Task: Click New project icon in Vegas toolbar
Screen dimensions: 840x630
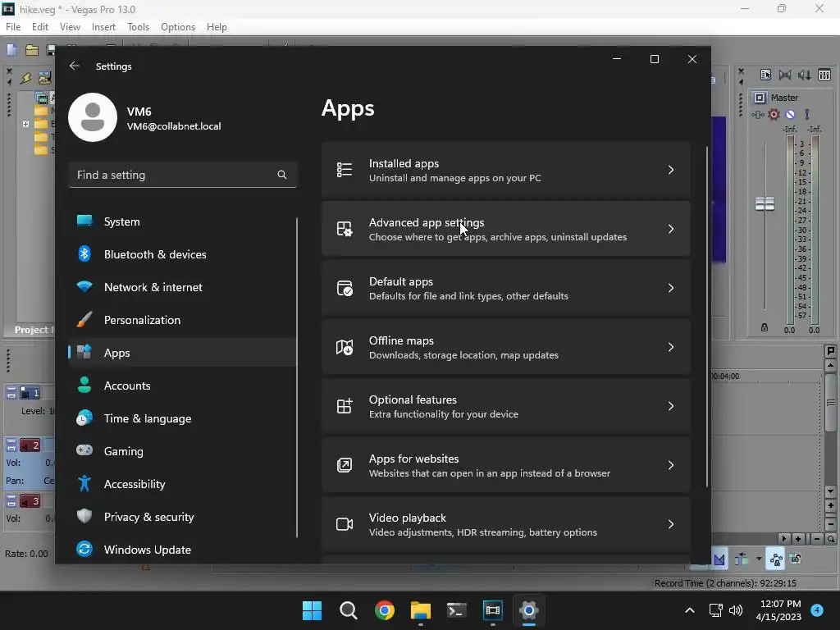Action: click(11, 50)
